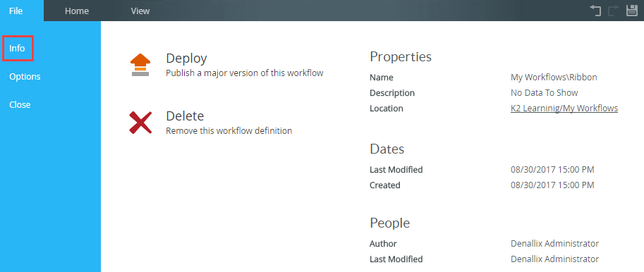Click the undo arrow icon
644x272 pixels.
595,11
